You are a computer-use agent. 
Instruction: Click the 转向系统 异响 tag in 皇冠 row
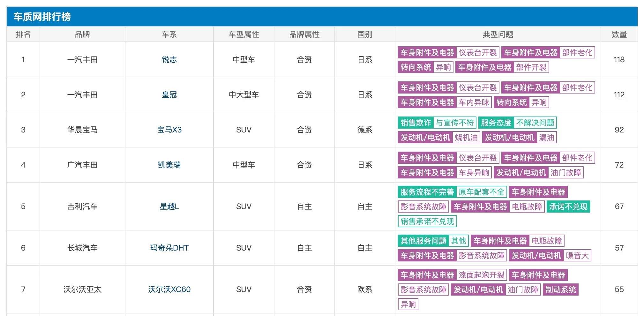[x=521, y=102]
